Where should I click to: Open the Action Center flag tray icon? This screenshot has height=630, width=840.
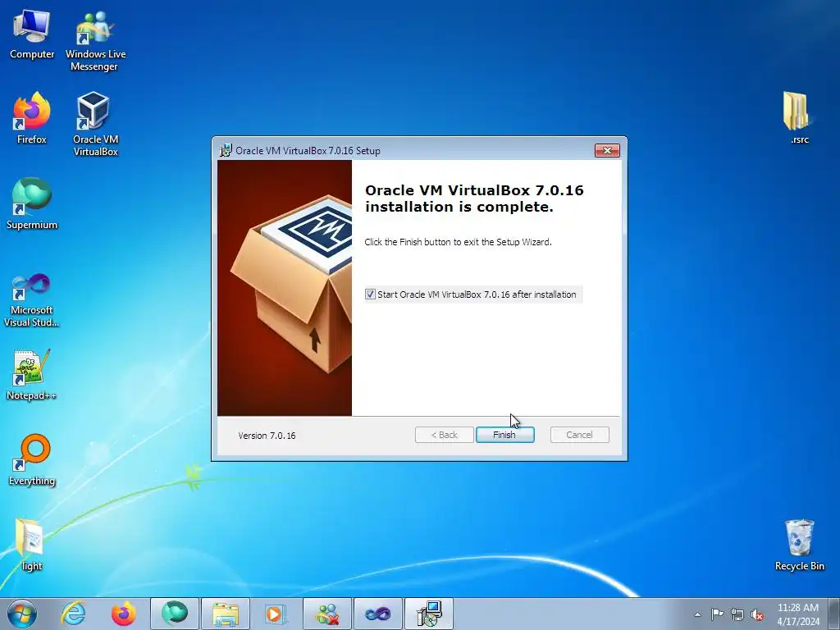click(x=717, y=614)
